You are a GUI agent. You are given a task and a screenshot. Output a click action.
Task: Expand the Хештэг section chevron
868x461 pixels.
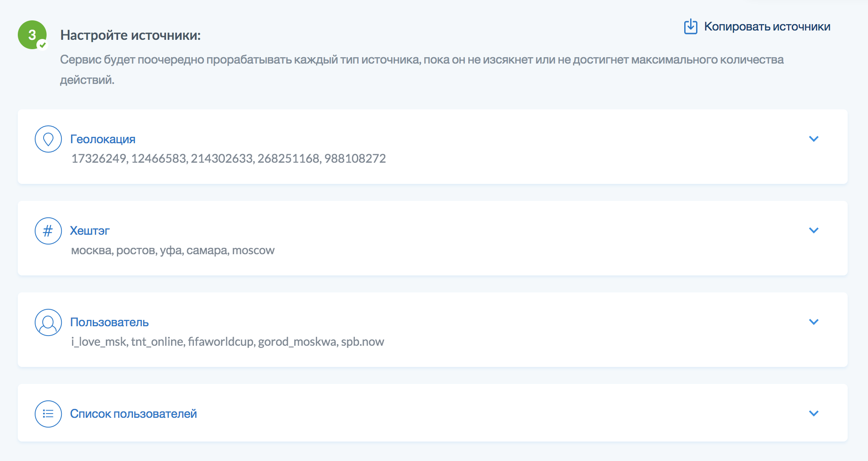coord(813,230)
